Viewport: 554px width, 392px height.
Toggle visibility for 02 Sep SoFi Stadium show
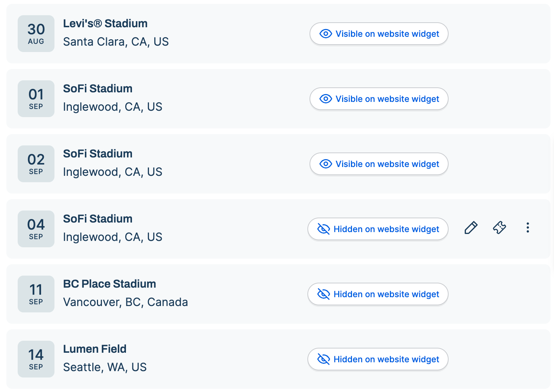379,164
